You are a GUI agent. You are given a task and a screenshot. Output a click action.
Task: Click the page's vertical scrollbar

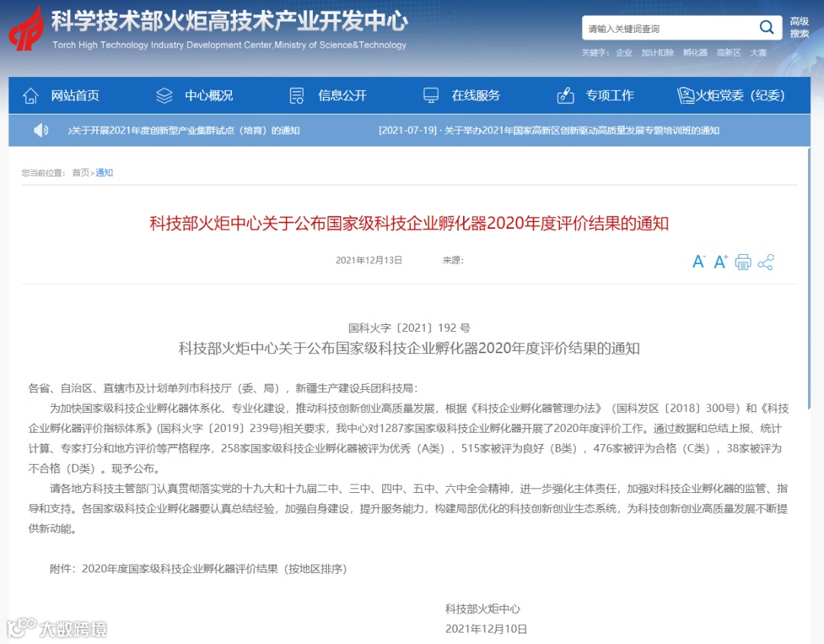[809, 279]
